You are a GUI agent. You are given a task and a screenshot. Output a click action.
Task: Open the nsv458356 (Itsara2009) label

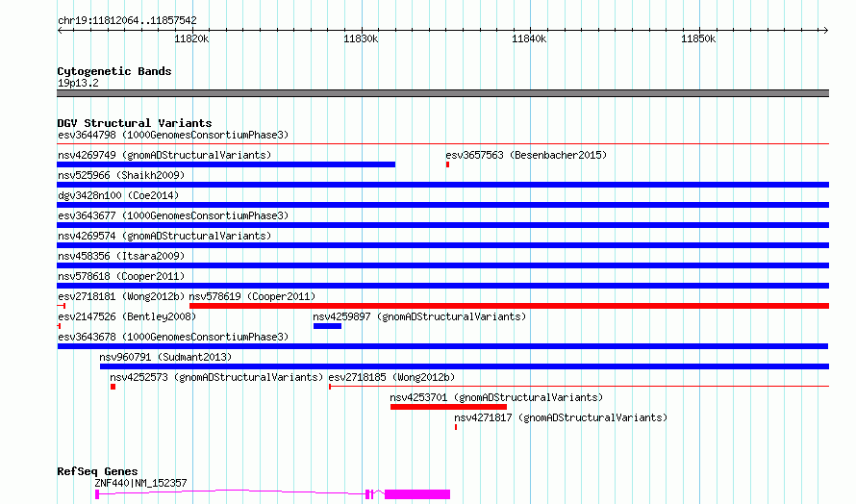(121, 256)
